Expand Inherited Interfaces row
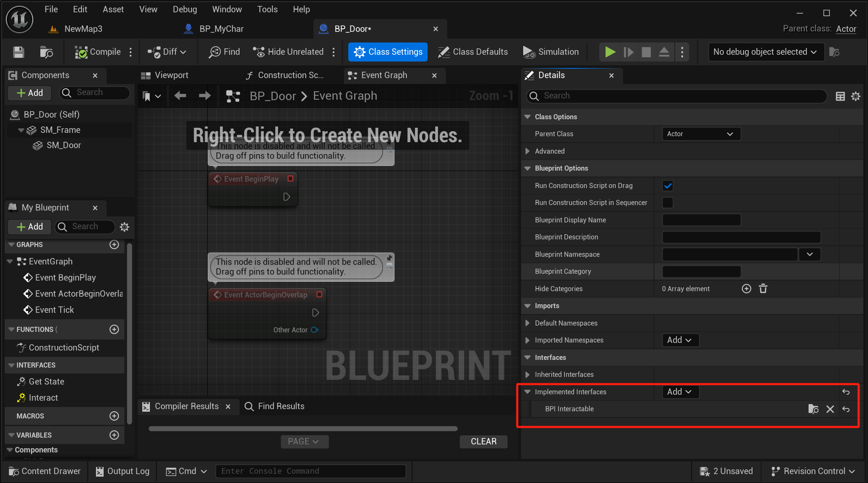Screen dimensions: 868x483 (528, 374)
